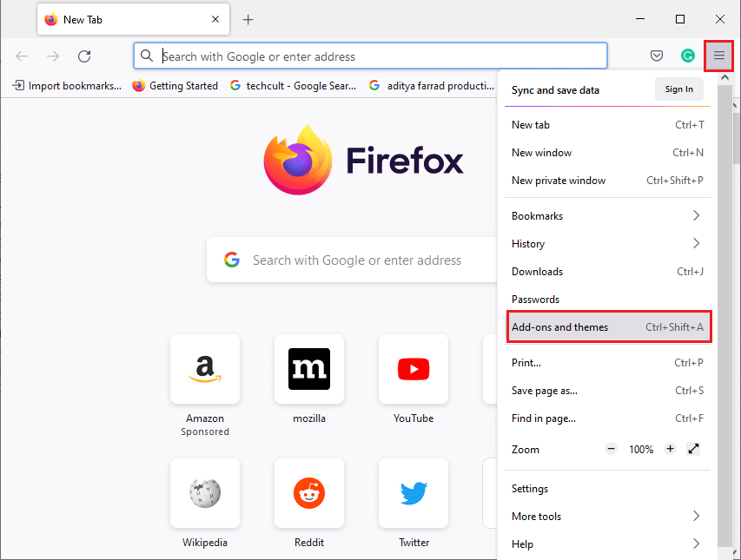
Task: Open the Reddit shortcut tile
Action: point(309,493)
